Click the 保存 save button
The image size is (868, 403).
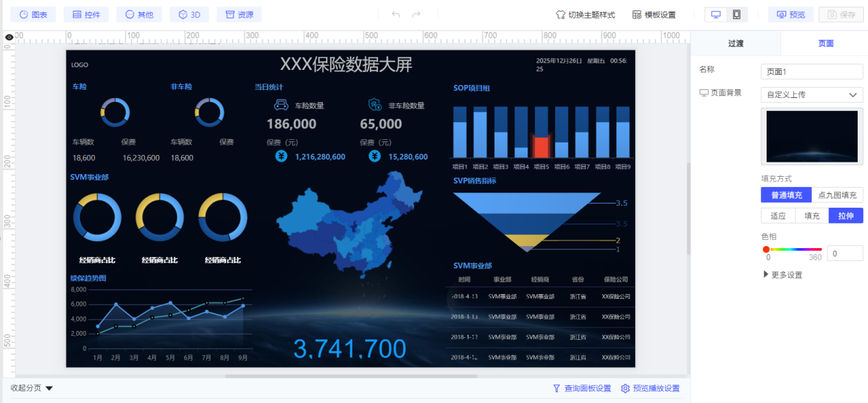(841, 14)
